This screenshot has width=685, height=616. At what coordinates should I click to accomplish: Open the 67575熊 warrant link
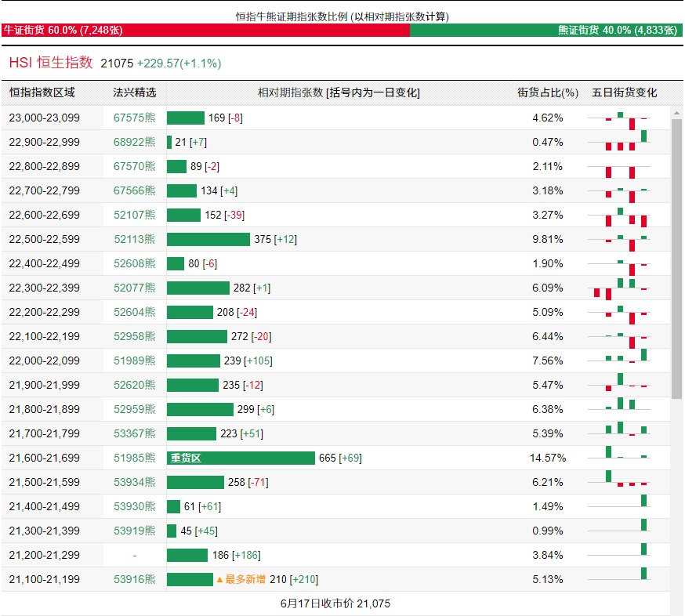pos(135,118)
